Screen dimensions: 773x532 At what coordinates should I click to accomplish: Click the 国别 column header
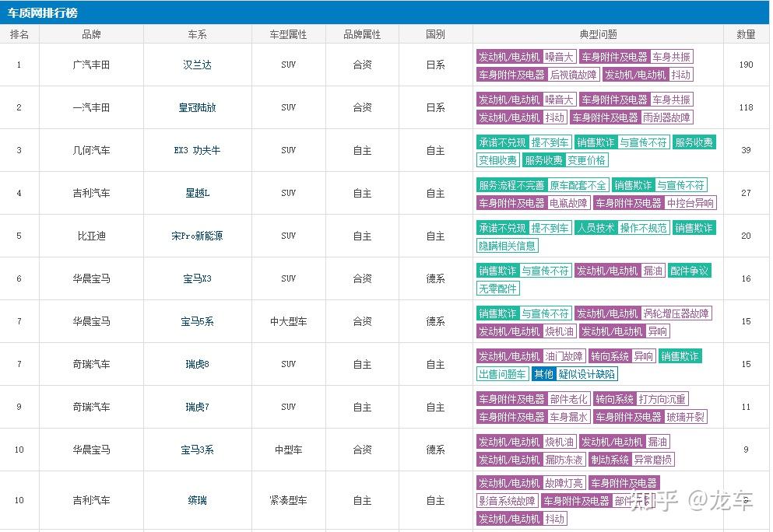tap(436, 34)
